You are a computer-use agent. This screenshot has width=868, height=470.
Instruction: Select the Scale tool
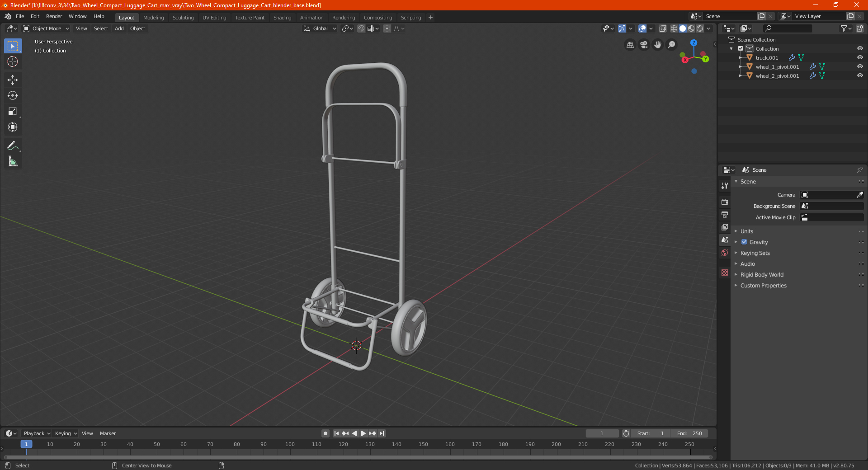(x=13, y=111)
